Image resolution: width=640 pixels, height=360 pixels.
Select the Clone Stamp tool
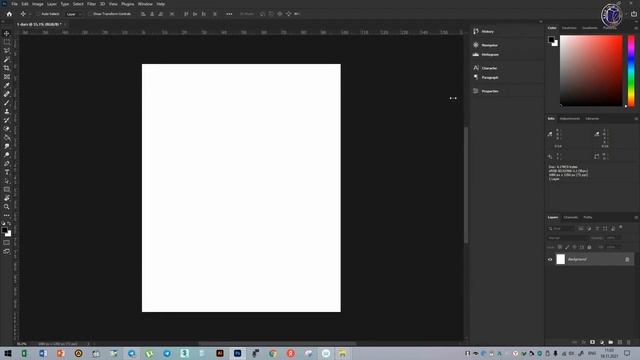click(7, 111)
